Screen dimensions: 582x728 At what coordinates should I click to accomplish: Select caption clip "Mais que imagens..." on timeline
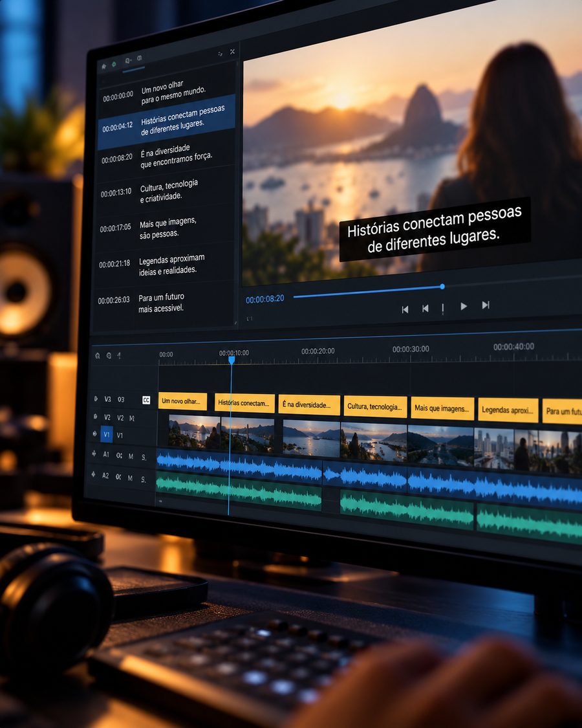(442, 408)
